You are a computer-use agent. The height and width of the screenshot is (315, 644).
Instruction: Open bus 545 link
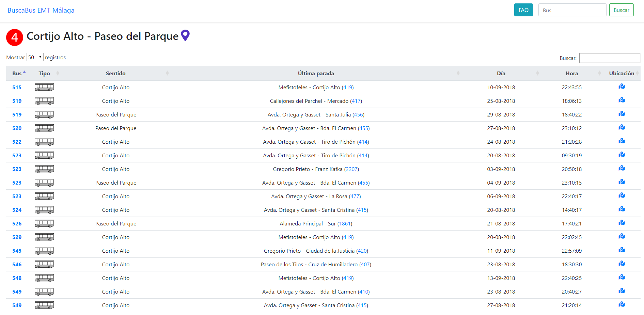point(17,251)
